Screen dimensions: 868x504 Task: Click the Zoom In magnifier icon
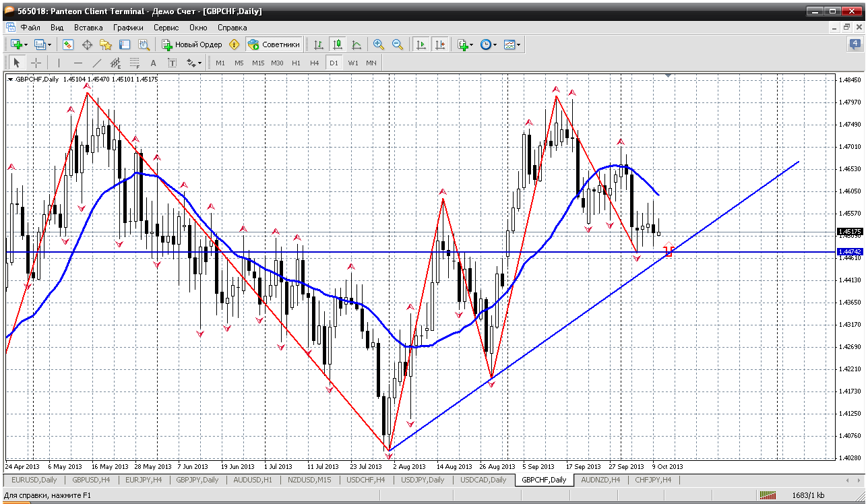(379, 44)
